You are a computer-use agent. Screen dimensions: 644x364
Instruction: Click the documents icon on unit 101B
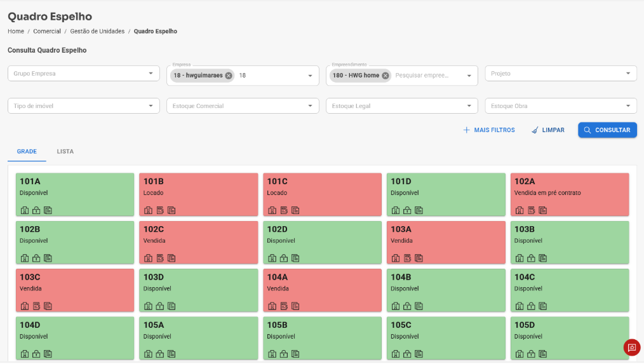point(171,210)
